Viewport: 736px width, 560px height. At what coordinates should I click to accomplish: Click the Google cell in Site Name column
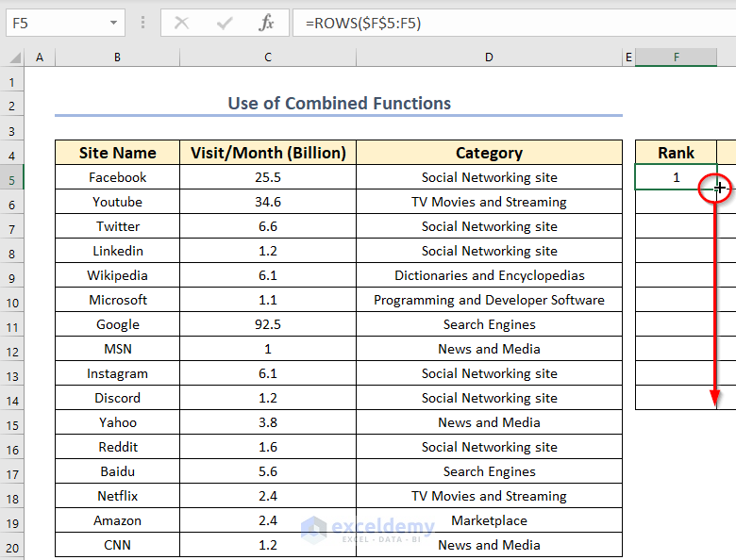click(x=117, y=324)
